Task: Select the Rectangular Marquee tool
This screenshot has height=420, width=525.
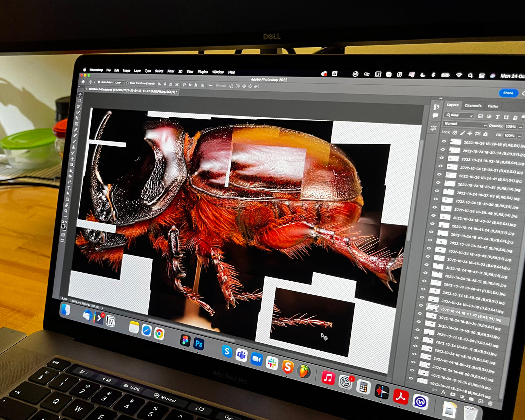Action: coord(79,101)
